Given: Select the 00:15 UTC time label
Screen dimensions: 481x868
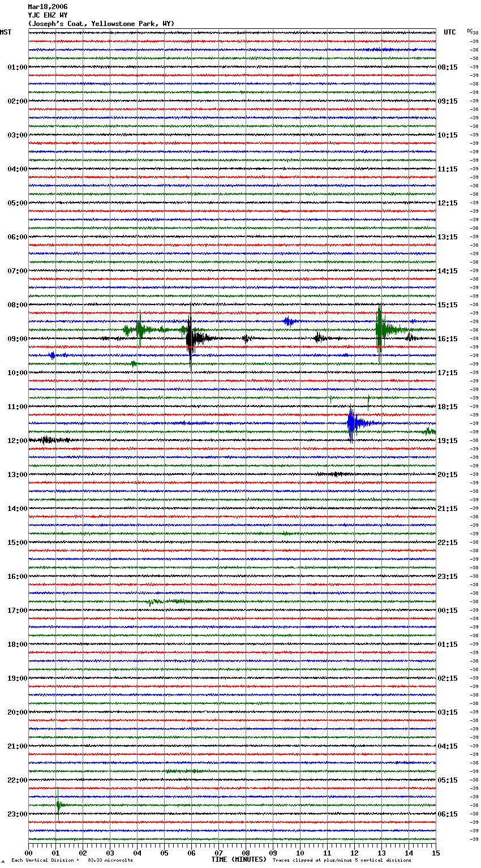Looking at the screenshot, I should pos(448,611).
